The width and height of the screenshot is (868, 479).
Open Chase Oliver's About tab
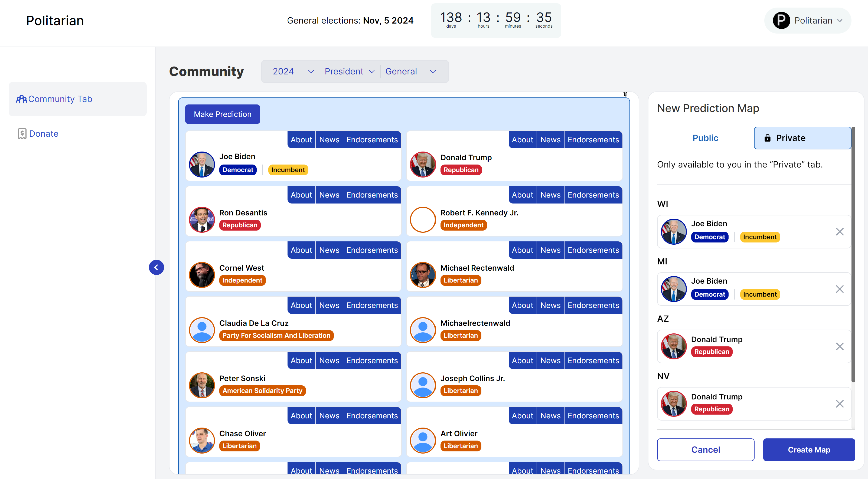pyautogui.click(x=301, y=416)
